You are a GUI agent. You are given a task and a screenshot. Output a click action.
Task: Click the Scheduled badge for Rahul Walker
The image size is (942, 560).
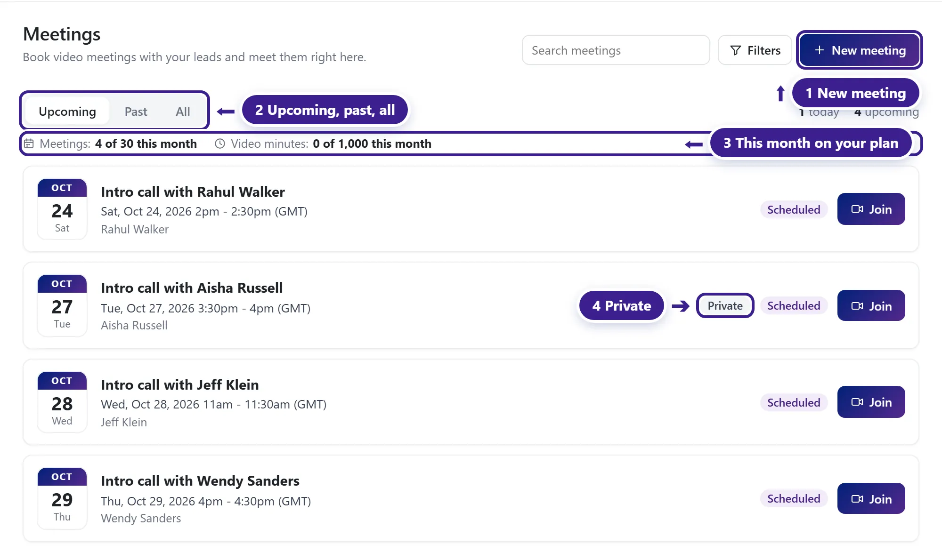pos(794,209)
